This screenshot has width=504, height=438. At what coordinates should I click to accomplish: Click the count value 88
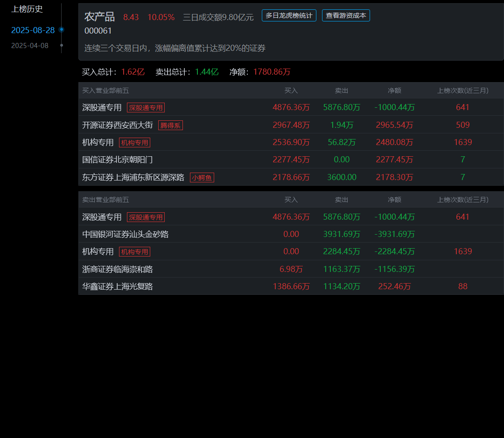462,286
